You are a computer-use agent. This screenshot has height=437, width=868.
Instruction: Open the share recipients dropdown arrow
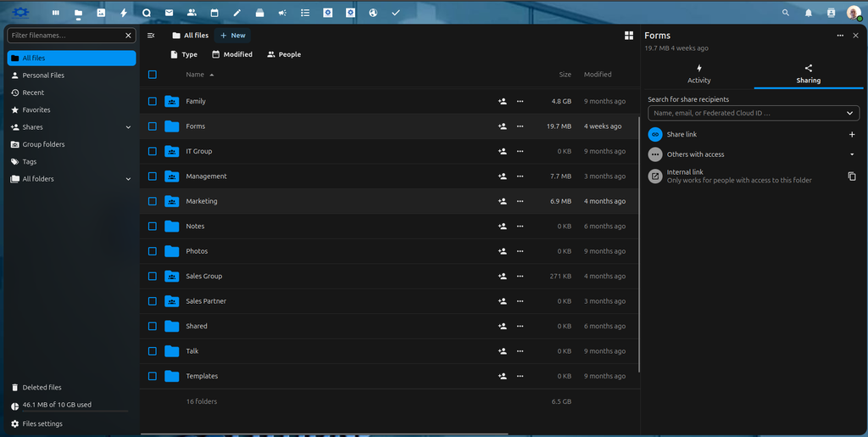pos(850,113)
